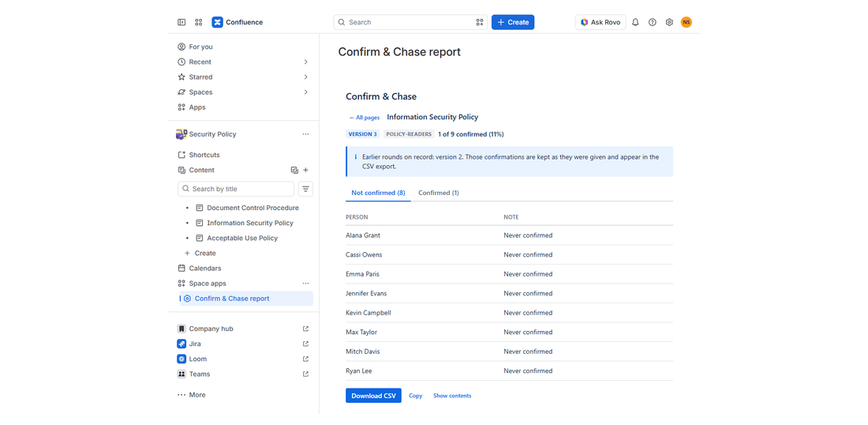
Task: Click the NOTE column header
Action: [511, 217]
